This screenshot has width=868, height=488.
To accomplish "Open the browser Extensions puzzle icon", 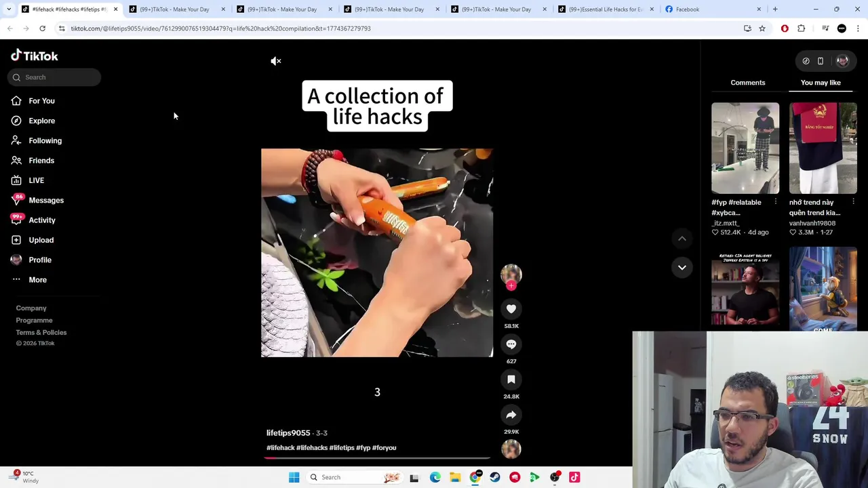I will point(802,28).
